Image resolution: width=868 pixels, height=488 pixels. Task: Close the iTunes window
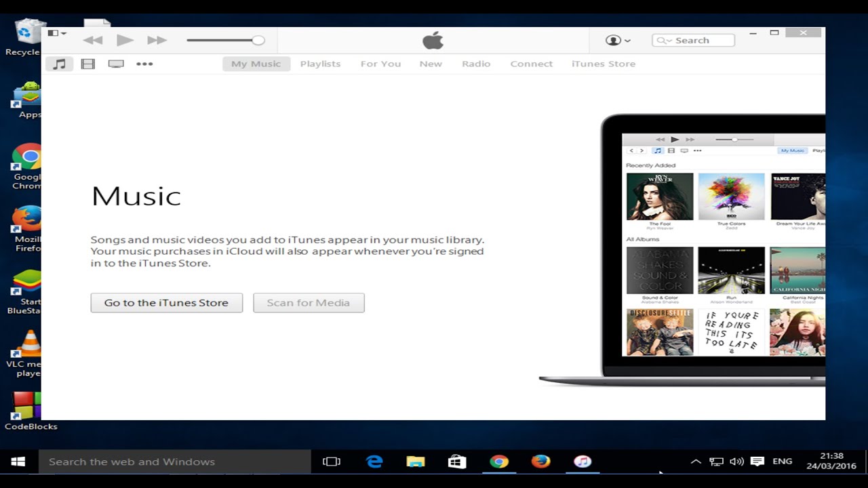(x=804, y=33)
